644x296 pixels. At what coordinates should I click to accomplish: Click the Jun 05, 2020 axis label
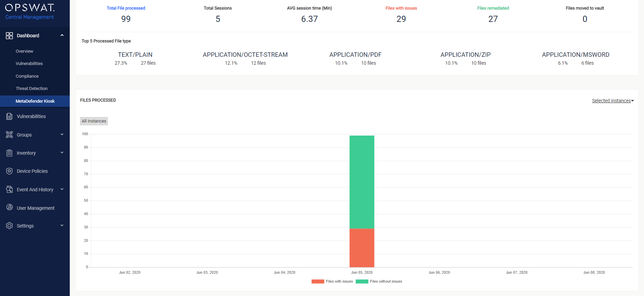(x=362, y=273)
